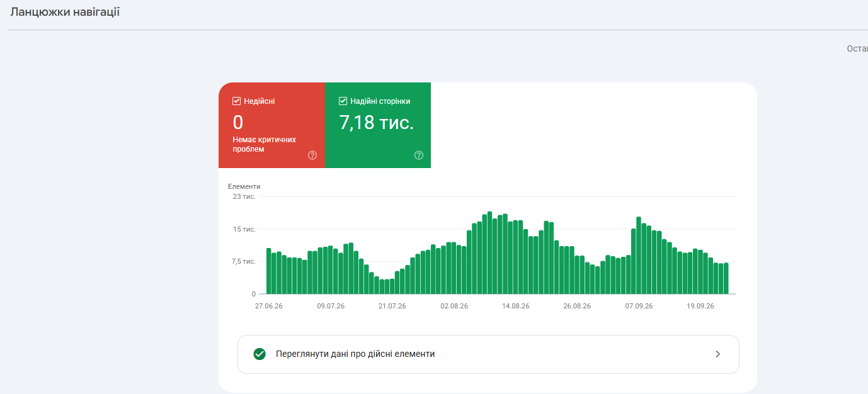Toggle the Надійні сторінки checkbox
This screenshot has height=394, width=868.
click(343, 101)
